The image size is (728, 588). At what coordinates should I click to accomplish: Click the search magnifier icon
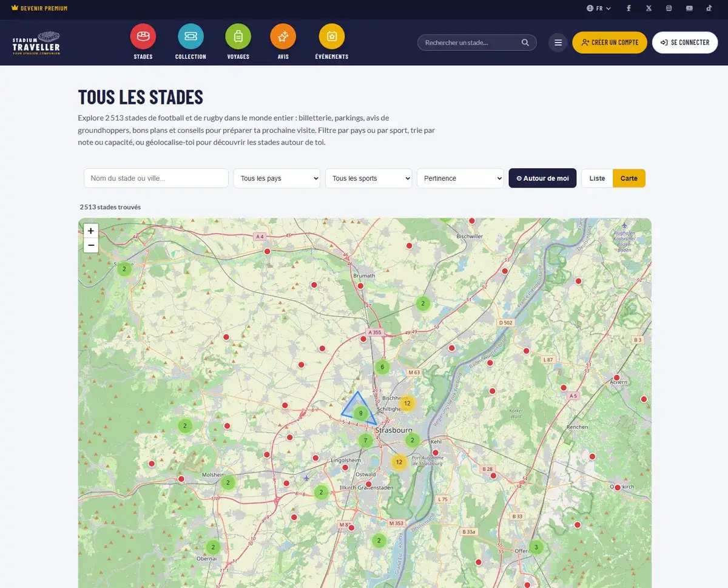[x=525, y=42]
